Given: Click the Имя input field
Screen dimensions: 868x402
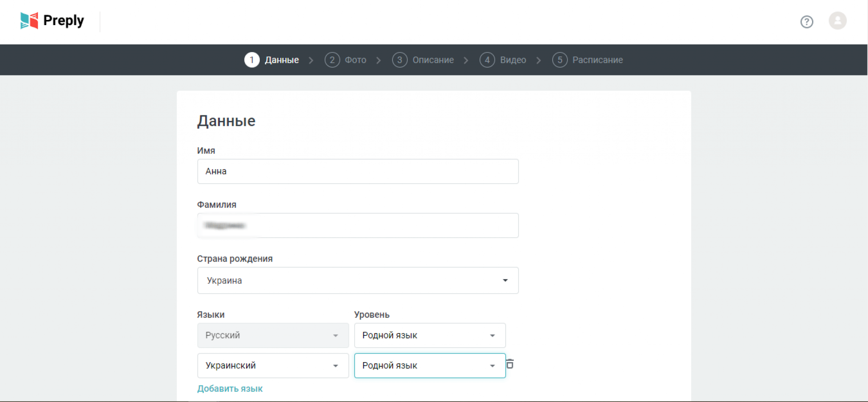Looking at the screenshot, I should [358, 171].
